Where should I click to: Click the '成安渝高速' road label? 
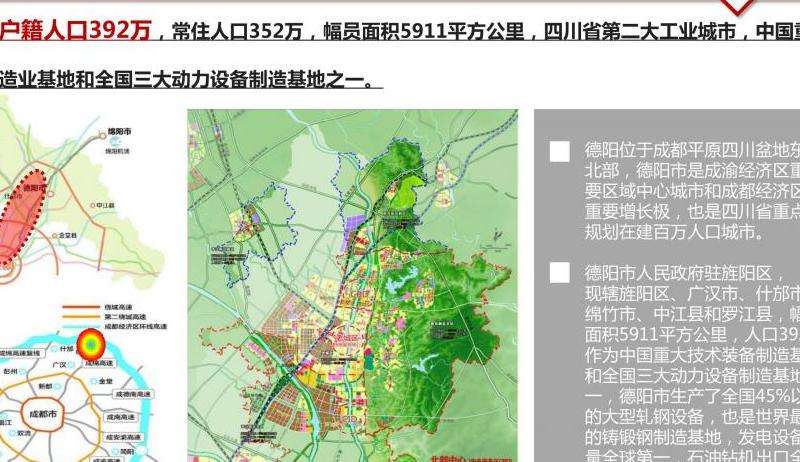[122, 438]
